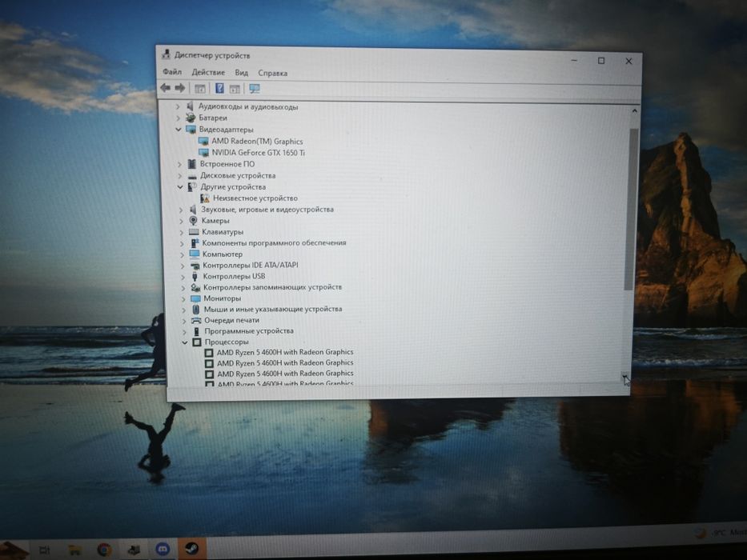The image size is (747, 560).
Task: Expand the Контроллеры IDE ATA/ATAPI node
Action: tap(183, 266)
